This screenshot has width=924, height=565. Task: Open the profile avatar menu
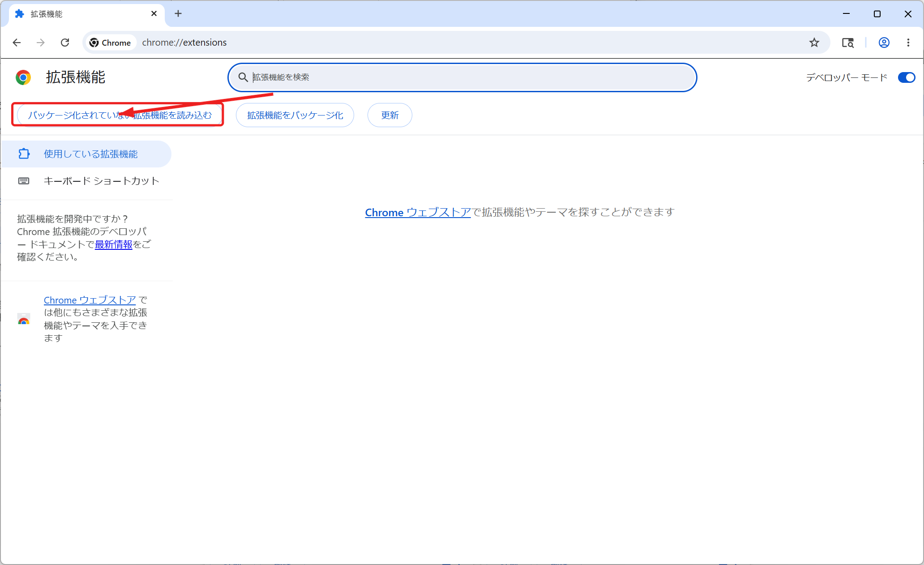tap(884, 43)
